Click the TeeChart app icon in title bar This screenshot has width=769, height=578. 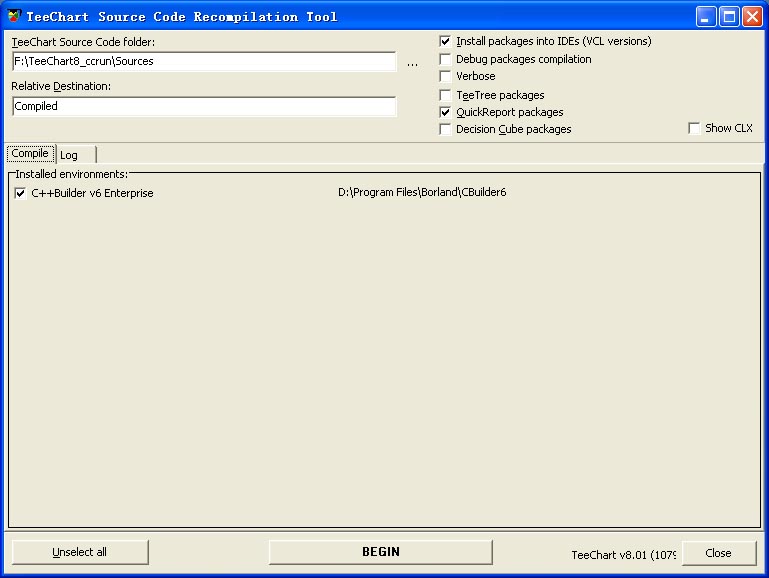[13, 16]
